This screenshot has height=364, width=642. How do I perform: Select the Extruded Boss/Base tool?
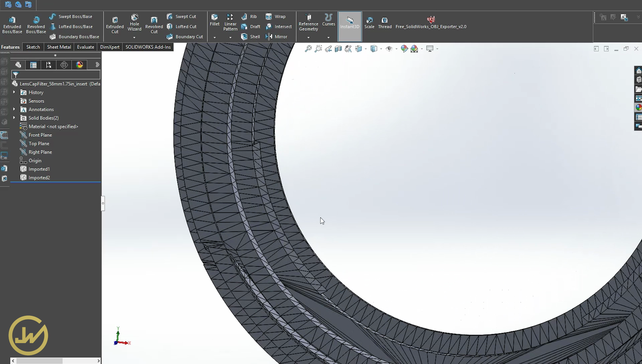point(12,25)
